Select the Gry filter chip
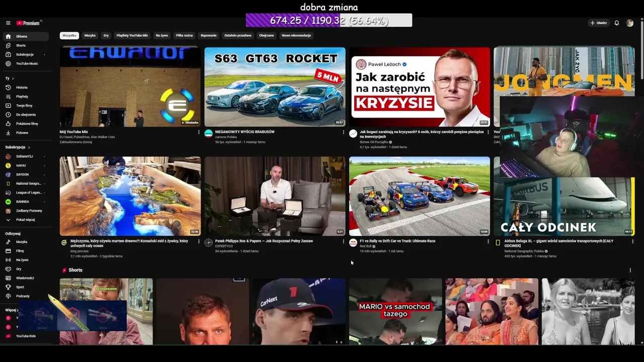This screenshot has height=362, width=644. [x=106, y=36]
